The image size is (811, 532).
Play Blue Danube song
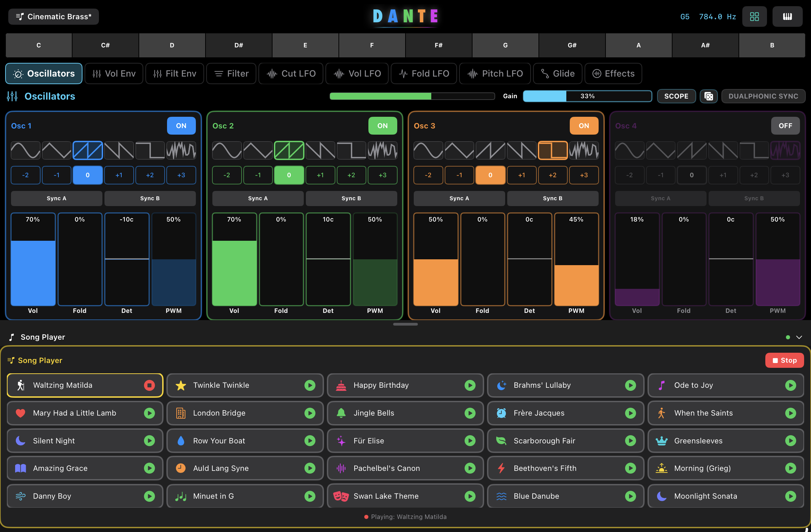tap(630, 496)
